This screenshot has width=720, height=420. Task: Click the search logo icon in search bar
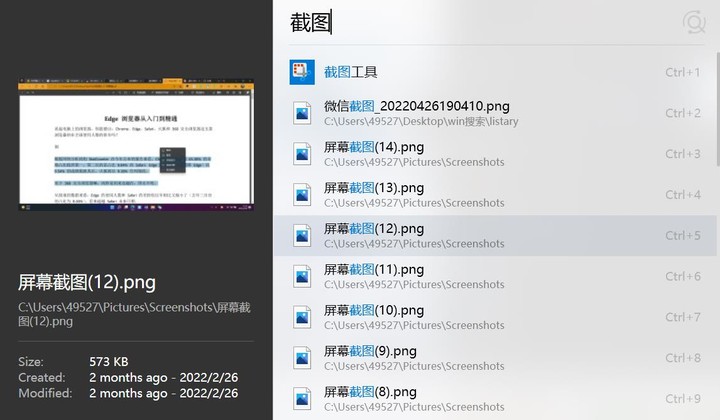pos(693,23)
